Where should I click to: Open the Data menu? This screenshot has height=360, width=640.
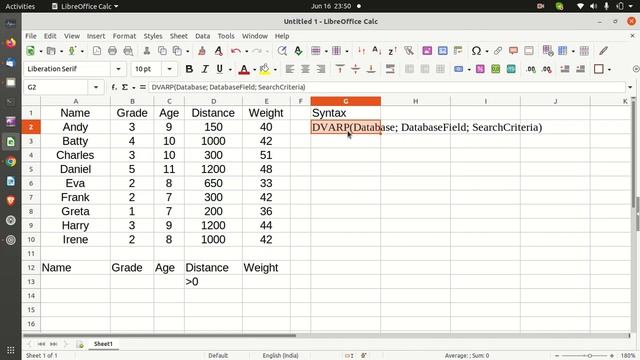point(202,36)
